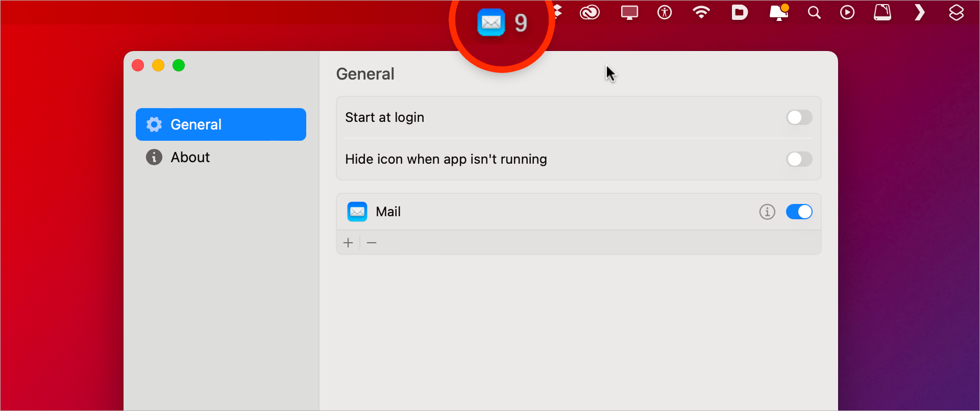Open Spotlight search magnifying glass
Screen dimensions: 980x411
click(x=814, y=12)
